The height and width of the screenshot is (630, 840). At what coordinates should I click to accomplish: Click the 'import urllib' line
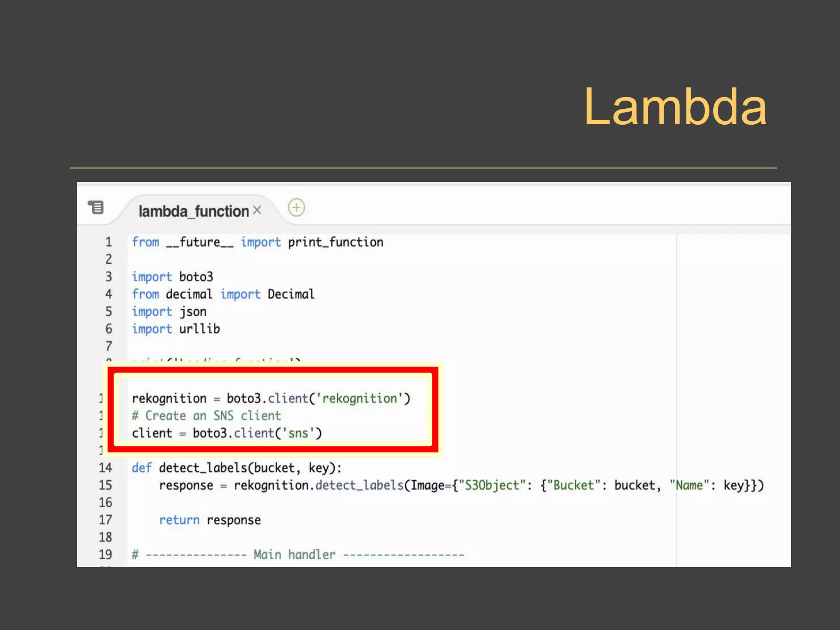click(x=176, y=329)
